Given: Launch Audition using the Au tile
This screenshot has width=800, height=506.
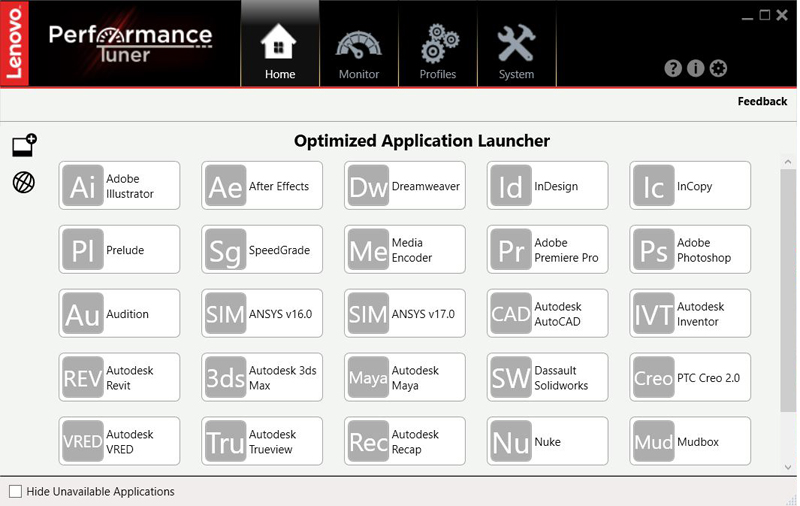Looking at the screenshot, I should (x=119, y=313).
